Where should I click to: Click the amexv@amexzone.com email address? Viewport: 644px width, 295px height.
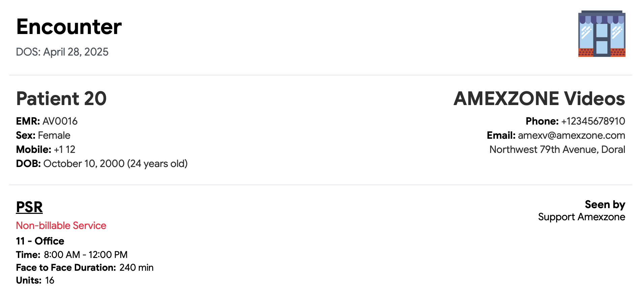tap(571, 135)
